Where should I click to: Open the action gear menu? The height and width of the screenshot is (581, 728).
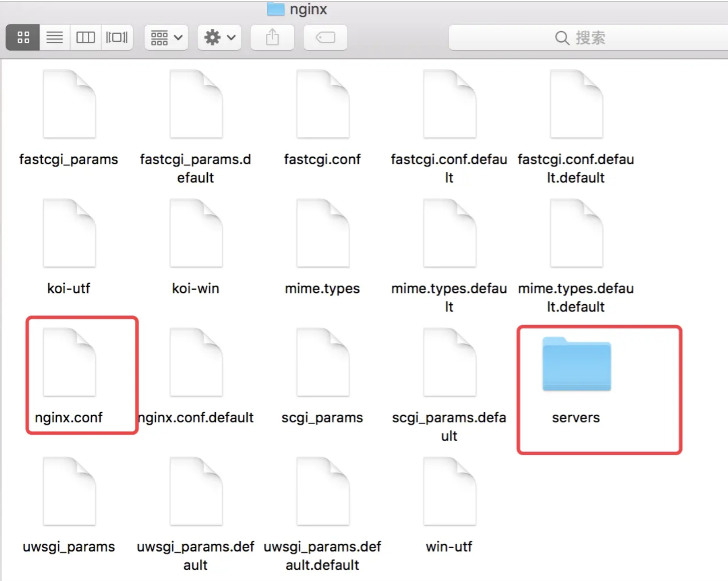[219, 37]
